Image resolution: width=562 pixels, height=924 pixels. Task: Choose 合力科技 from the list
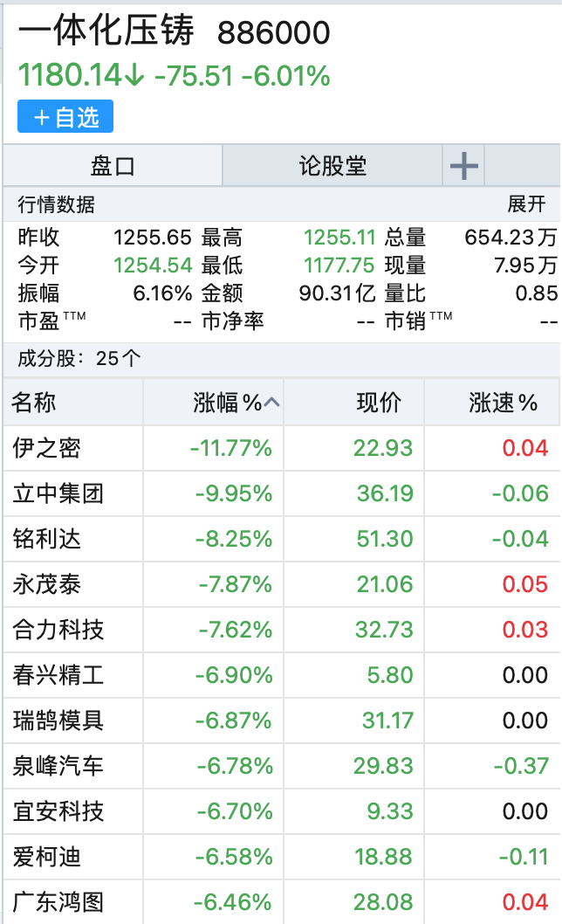(x=58, y=630)
